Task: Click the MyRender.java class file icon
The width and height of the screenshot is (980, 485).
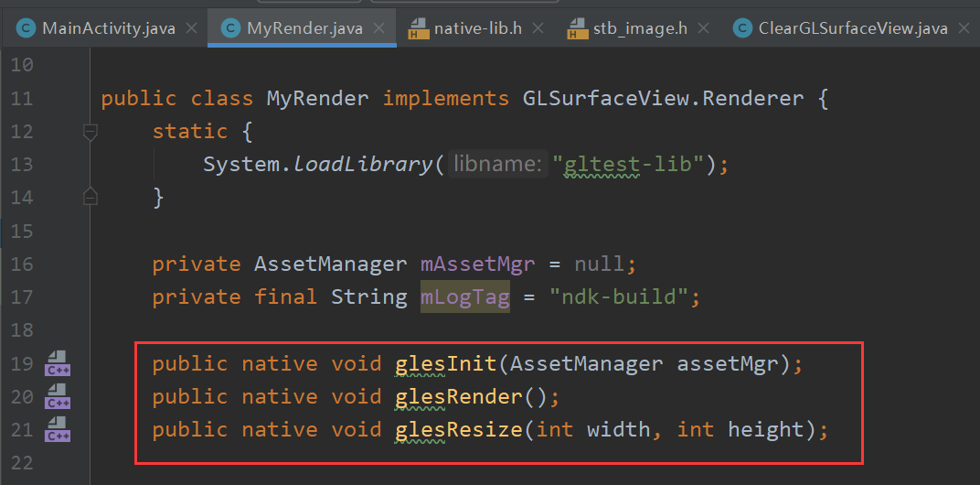Action: (230, 28)
